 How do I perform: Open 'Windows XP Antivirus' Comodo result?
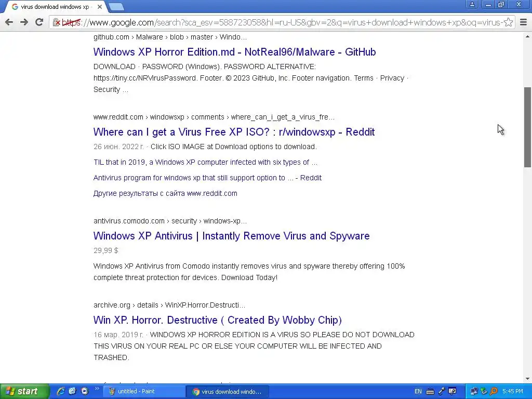click(231, 236)
